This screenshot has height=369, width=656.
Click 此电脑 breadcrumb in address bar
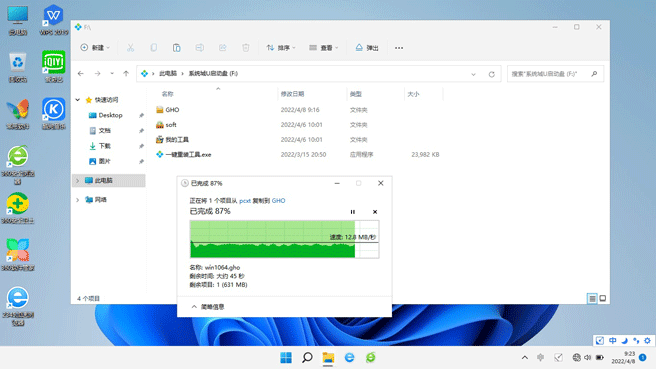coord(168,74)
